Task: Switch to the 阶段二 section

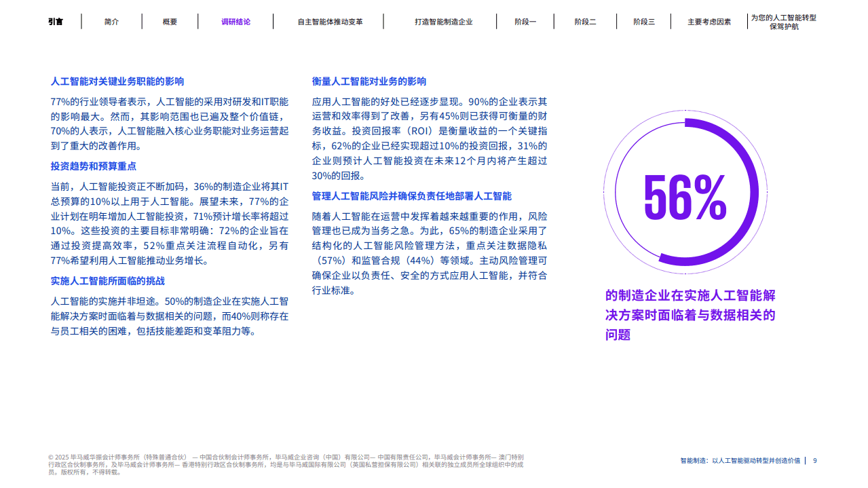Action: point(584,21)
